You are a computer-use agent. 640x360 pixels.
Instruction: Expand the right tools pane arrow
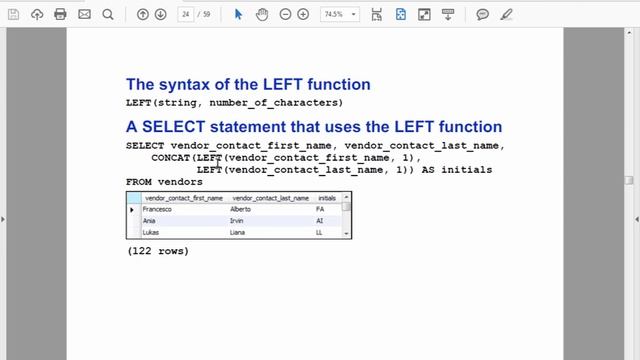coord(637,219)
